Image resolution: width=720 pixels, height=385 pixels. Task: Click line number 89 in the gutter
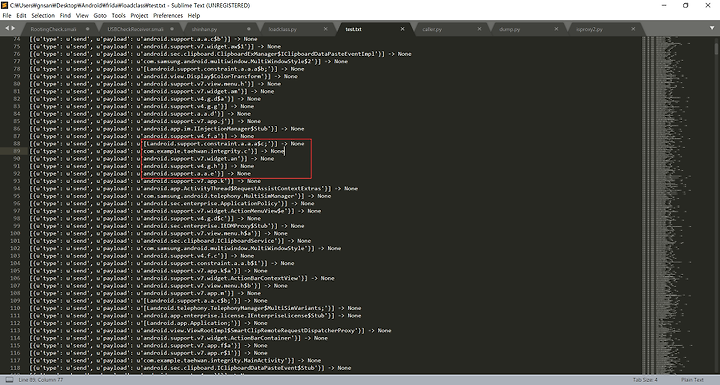click(17, 151)
